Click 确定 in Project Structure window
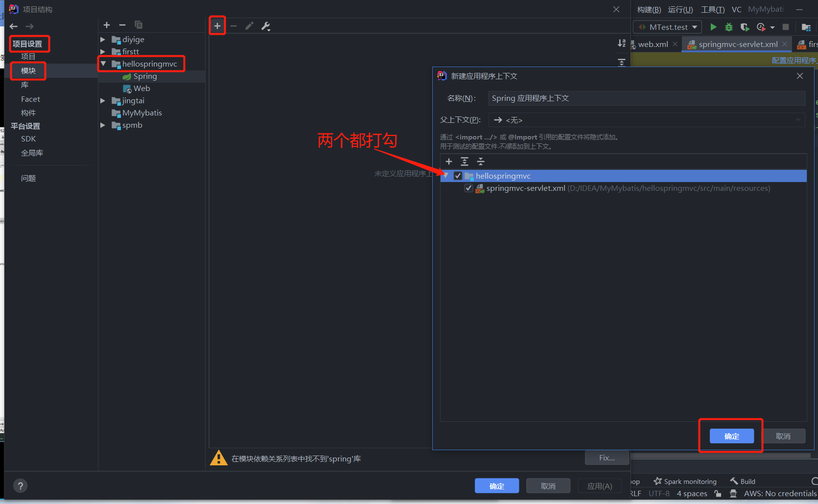The width and height of the screenshot is (818, 504). point(497,486)
